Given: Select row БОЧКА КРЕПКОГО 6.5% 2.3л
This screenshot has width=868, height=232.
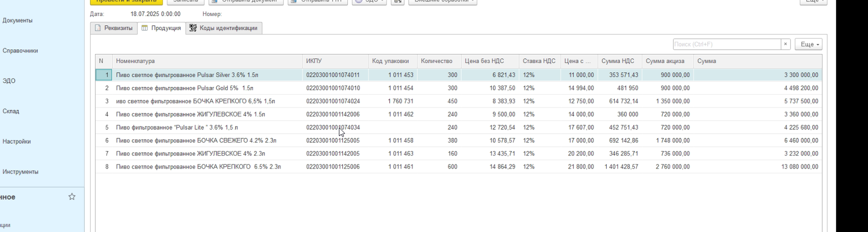Looking at the screenshot, I should tap(459, 166).
